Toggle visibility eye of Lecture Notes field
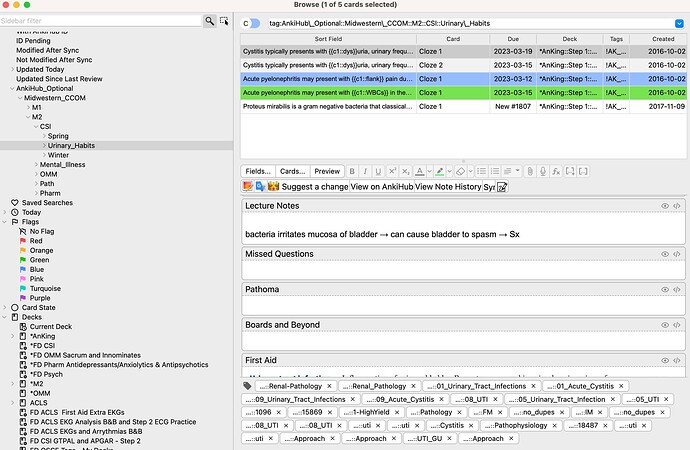The width and height of the screenshot is (690, 450). pos(665,206)
